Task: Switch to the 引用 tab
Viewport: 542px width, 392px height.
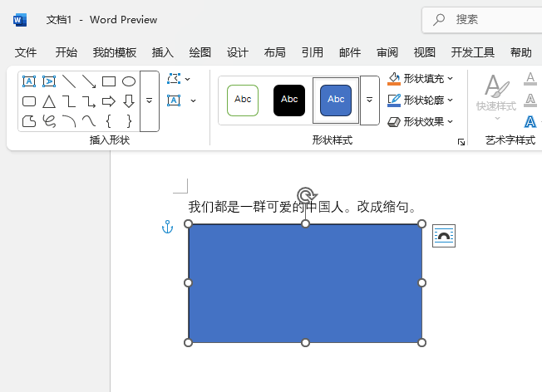Action: pos(312,52)
